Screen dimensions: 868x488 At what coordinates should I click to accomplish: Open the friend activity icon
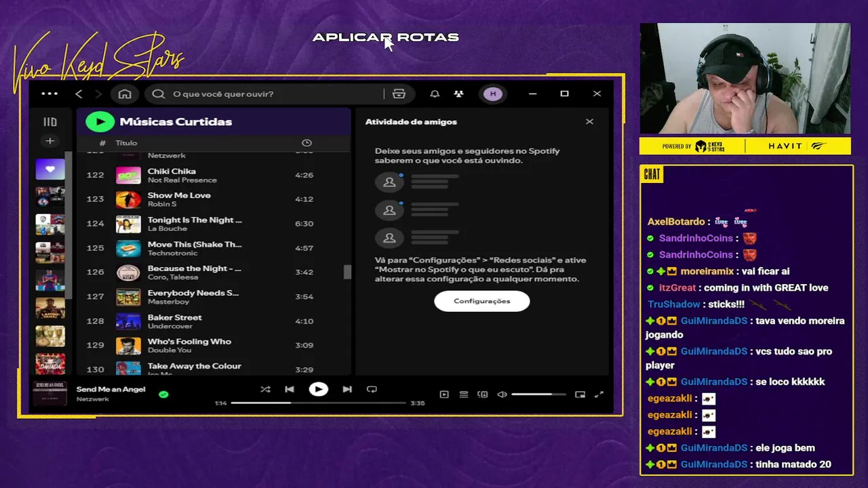[459, 94]
